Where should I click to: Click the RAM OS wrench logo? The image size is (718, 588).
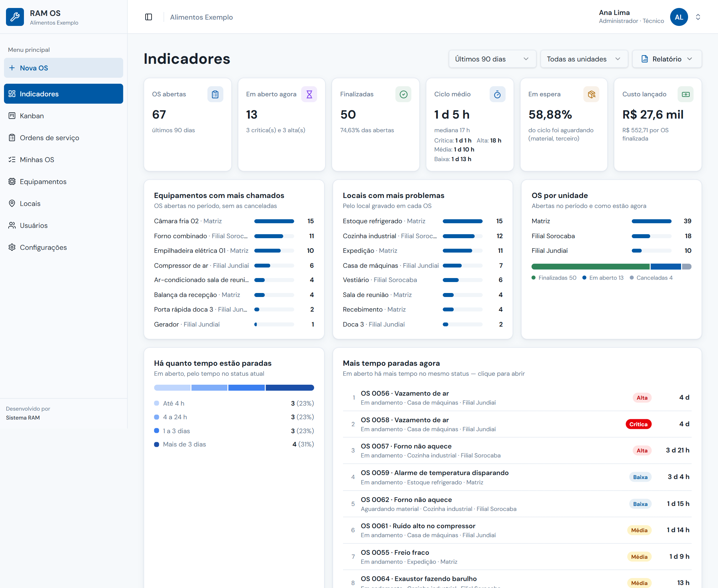(x=15, y=17)
